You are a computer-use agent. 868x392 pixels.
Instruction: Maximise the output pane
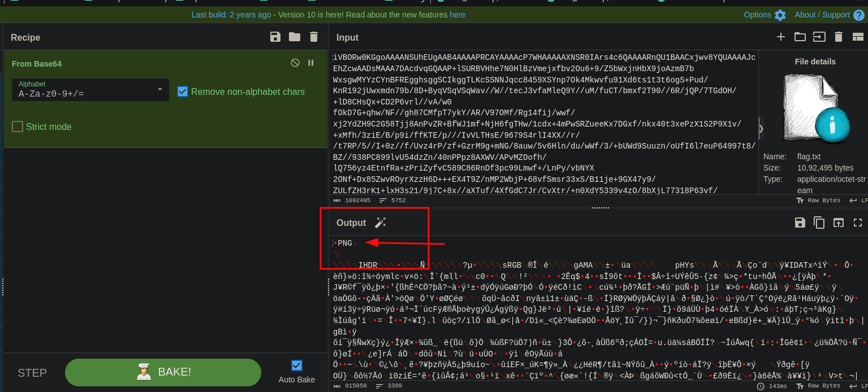pyautogui.click(x=857, y=223)
